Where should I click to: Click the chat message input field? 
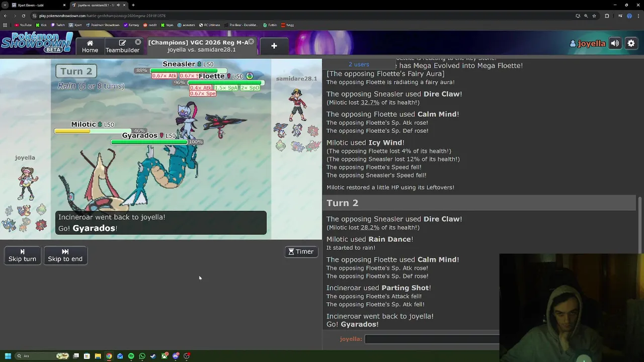click(x=432, y=339)
